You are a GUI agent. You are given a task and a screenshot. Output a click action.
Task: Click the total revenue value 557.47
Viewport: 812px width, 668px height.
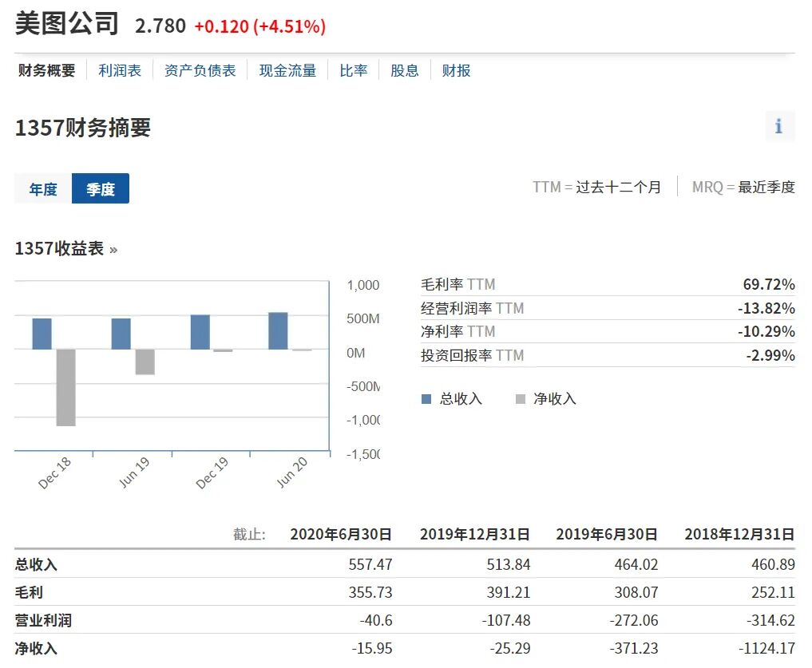click(370, 564)
